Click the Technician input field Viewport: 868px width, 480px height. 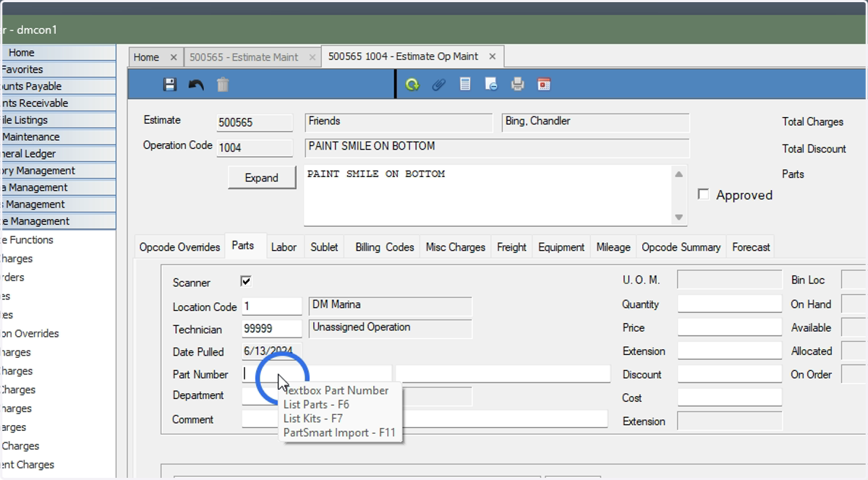[272, 329]
